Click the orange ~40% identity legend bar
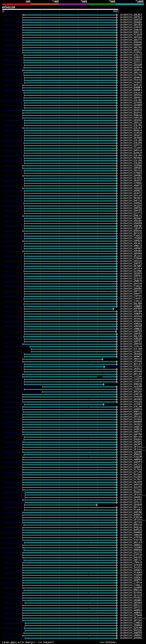Image resolution: width=146 pixels, height=644 pixels. (x=45, y=4)
